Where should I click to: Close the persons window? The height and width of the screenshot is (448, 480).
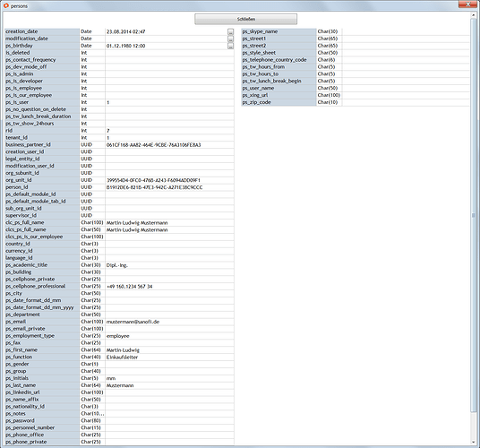point(467,4)
